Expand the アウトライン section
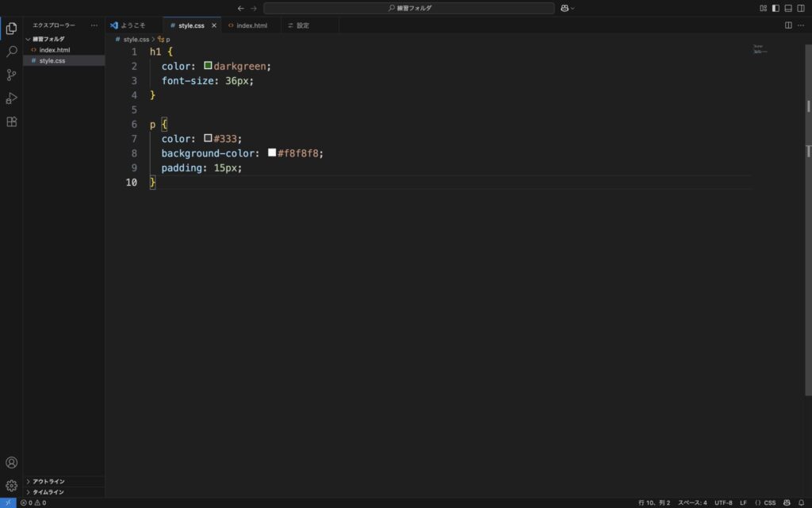Image resolution: width=812 pixels, height=508 pixels. click(63, 482)
